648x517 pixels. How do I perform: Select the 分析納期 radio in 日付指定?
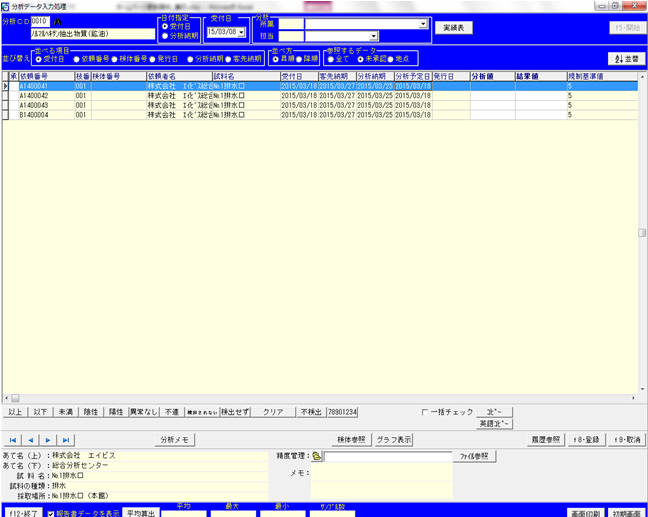[165, 36]
